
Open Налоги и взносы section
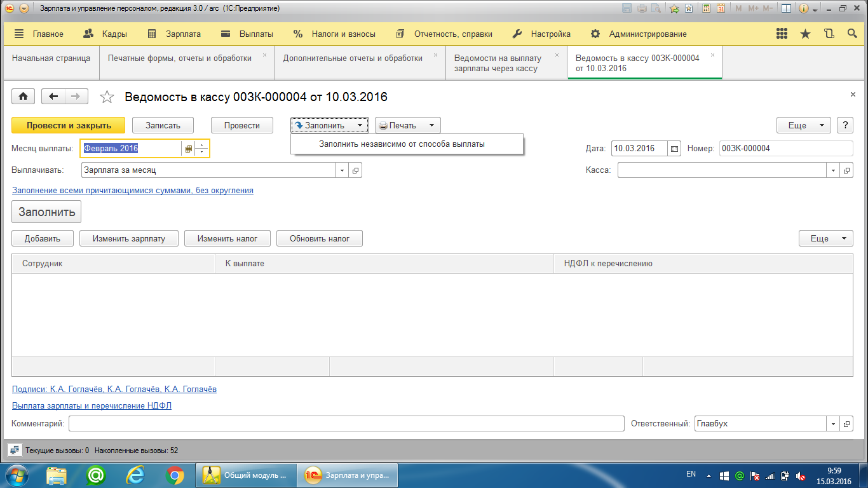[x=334, y=34]
